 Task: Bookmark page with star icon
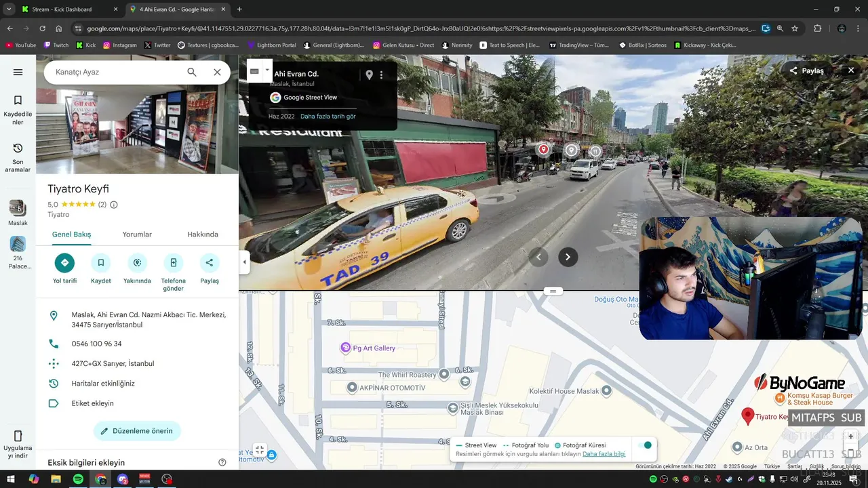(795, 28)
